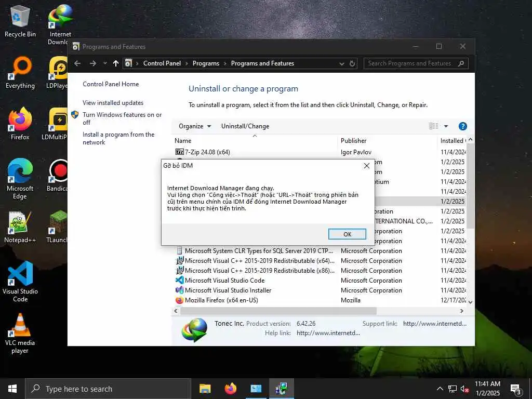Click Uninstall/Change in the toolbar
The image size is (532, 399).
click(245, 126)
